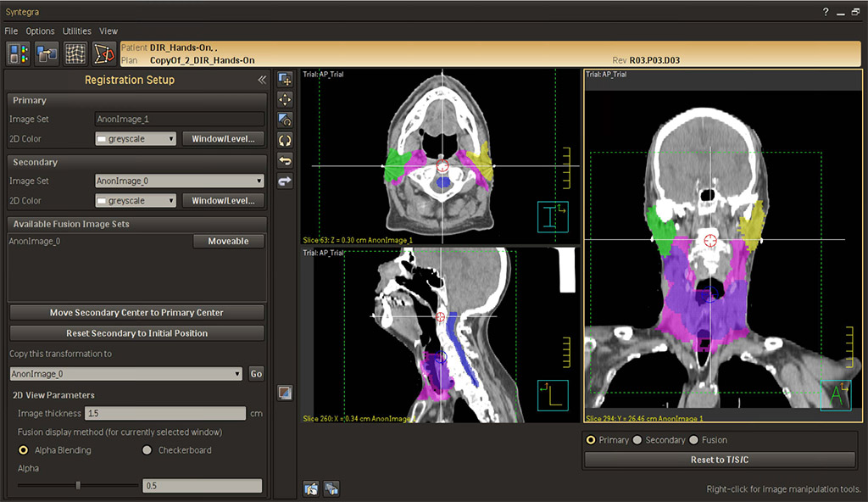The image size is (868, 502).
Task: Open the Secondary 2D Color greyscale dropdown
Action: [136, 201]
